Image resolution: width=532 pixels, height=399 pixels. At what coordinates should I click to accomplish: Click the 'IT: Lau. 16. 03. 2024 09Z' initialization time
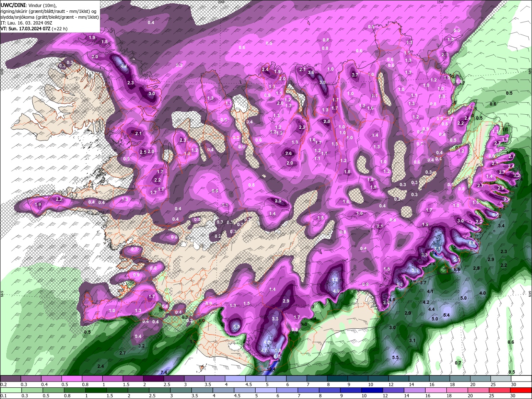26,23
